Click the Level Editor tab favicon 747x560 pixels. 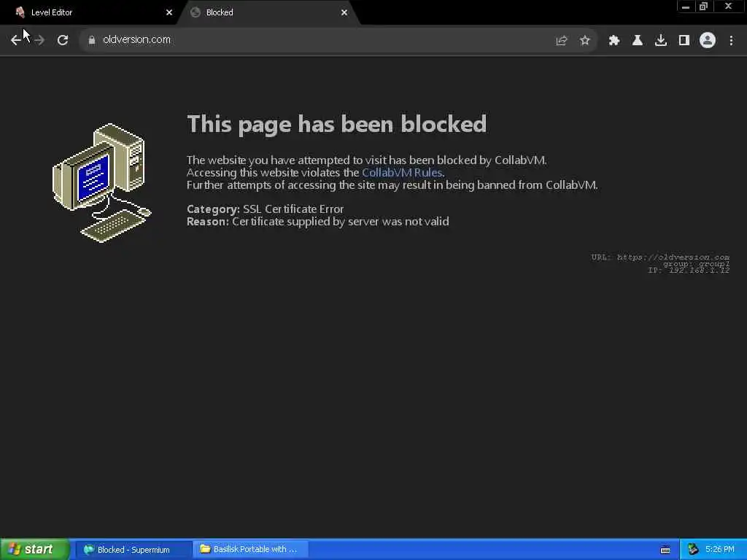coord(20,12)
